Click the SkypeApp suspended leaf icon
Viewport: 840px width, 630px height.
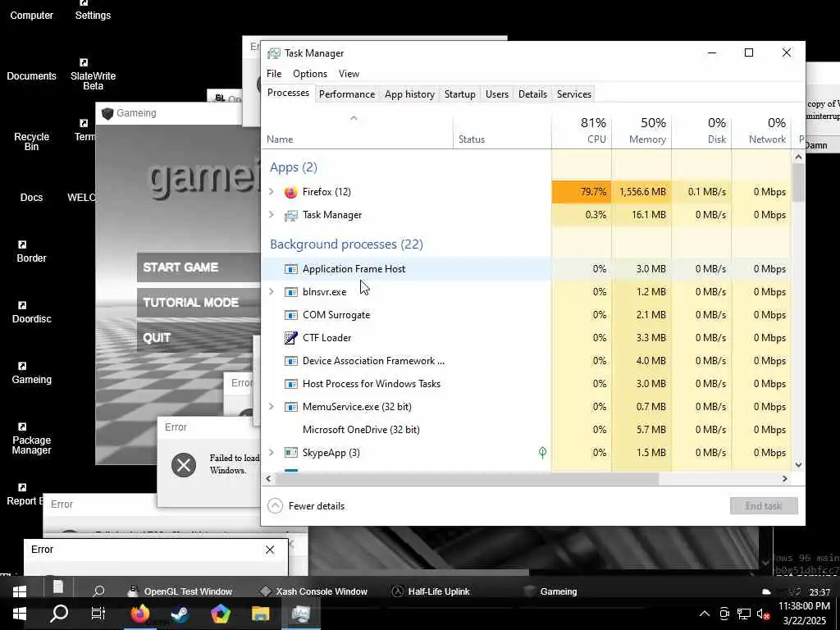[542, 453]
